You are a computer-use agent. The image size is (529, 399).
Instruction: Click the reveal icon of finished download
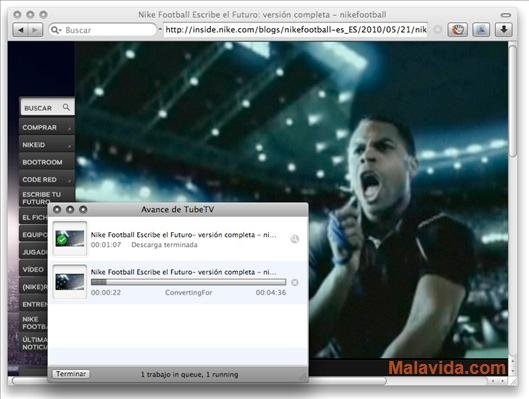coord(295,239)
